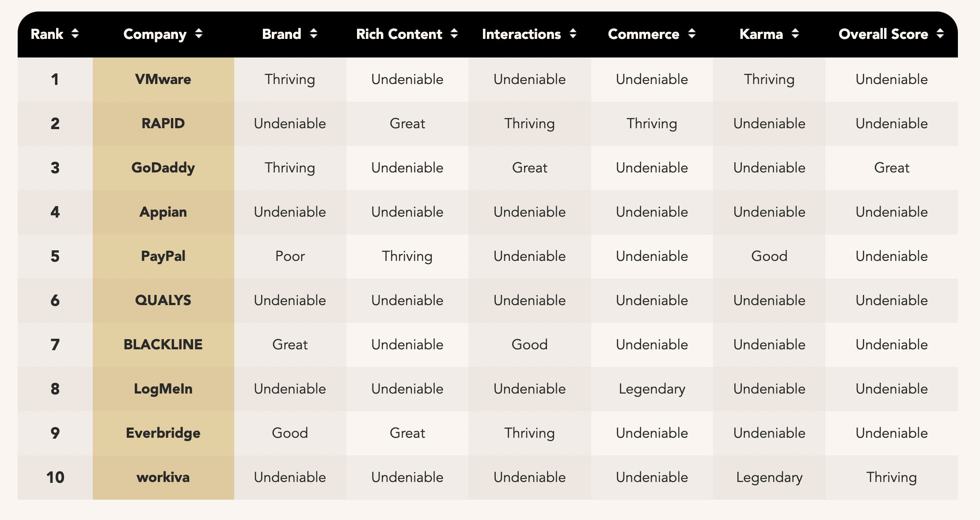Click the Everbridge company name
Screen dimensions: 980x520
tap(163, 433)
